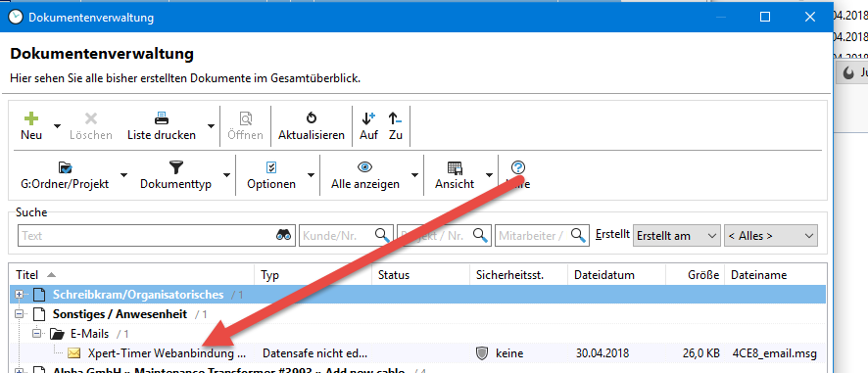The height and width of the screenshot is (373, 868).
Task: Open the Ansicht dropdown arrow
Action: pos(489,175)
